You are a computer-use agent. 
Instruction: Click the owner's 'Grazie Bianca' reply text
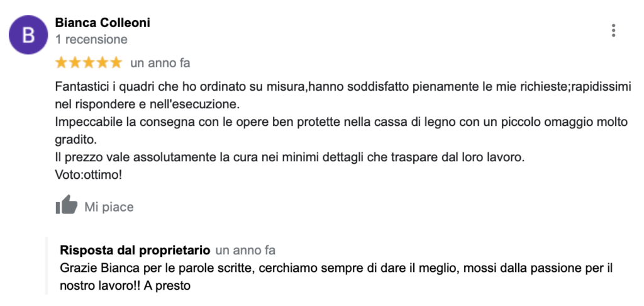[x=336, y=277]
